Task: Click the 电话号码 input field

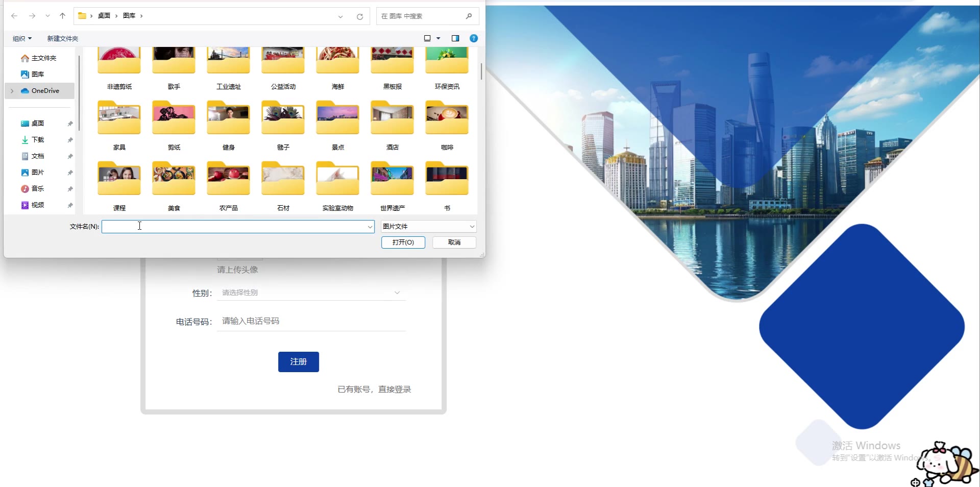Action: [311, 321]
